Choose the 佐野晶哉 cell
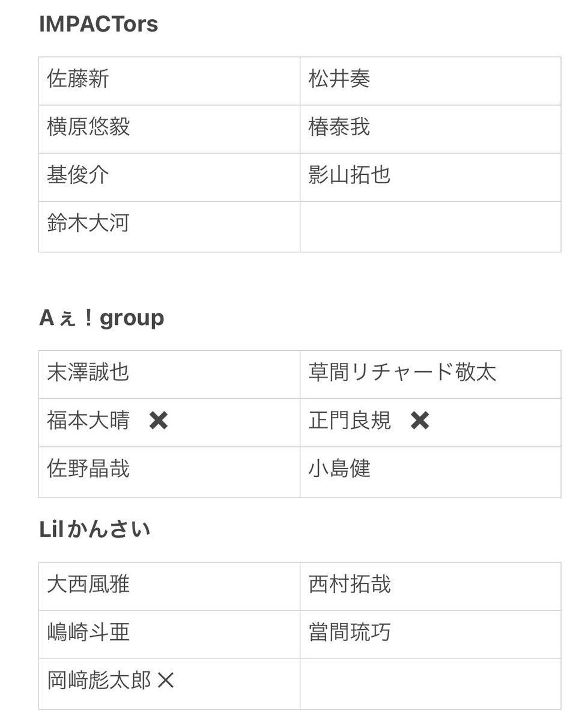 (169, 472)
